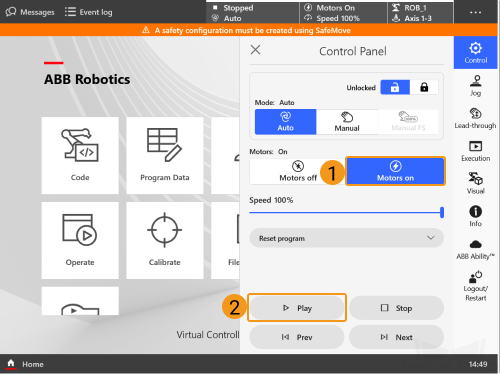Turn Motors off
This screenshot has width=500, height=374.
tap(298, 171)
